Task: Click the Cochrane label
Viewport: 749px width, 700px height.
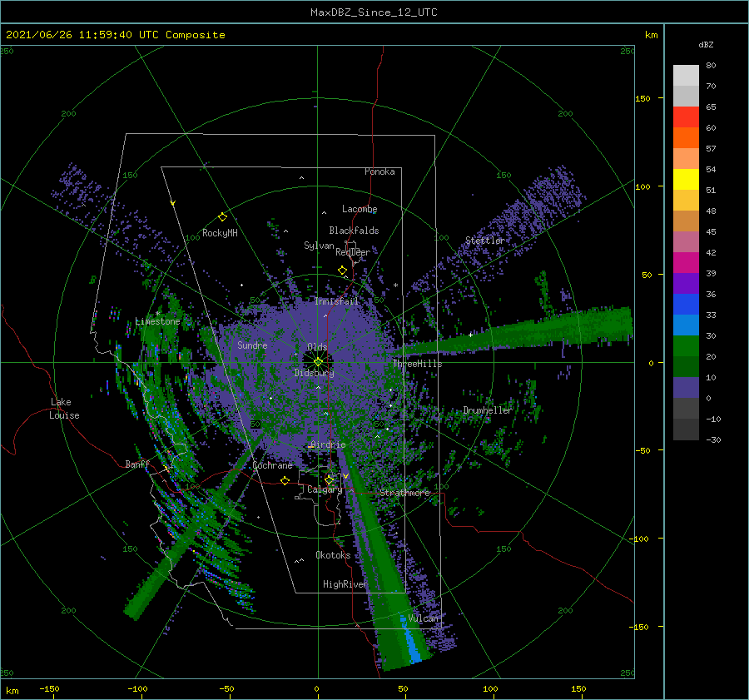Action: point(272,465)
